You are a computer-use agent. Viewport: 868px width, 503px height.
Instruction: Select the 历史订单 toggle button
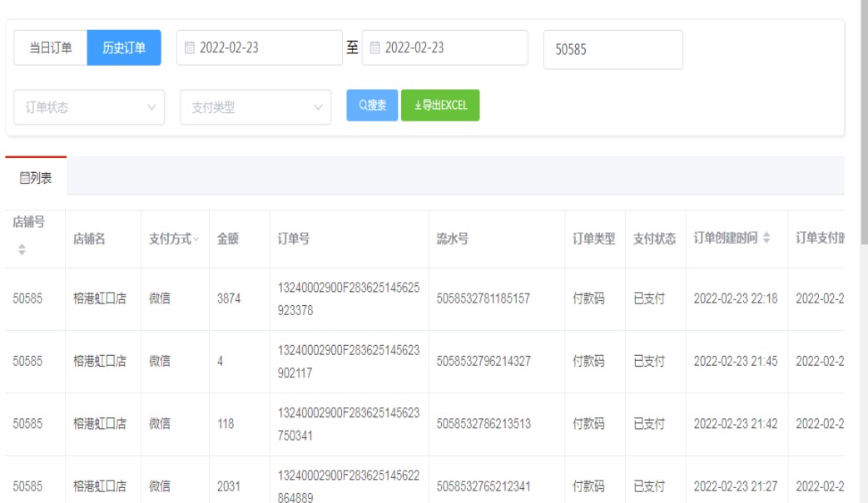pyautogui.click(x=124, y=48)
